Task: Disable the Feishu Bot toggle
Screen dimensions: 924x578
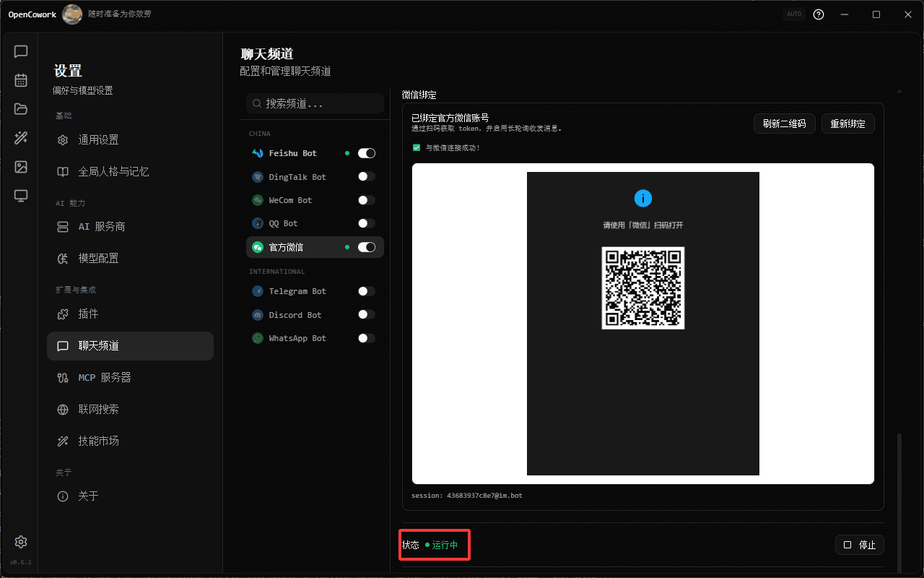Action: coord(367,153)
